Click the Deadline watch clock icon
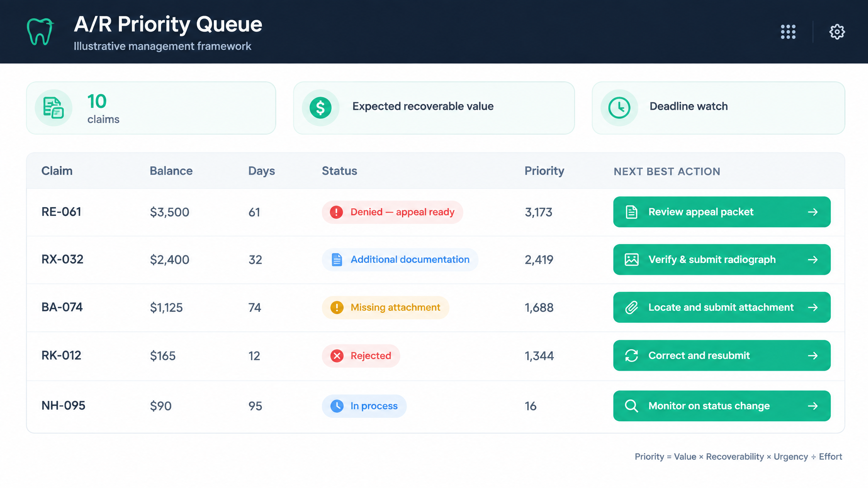This screenshot has height=488, width=868. point(619,108)
